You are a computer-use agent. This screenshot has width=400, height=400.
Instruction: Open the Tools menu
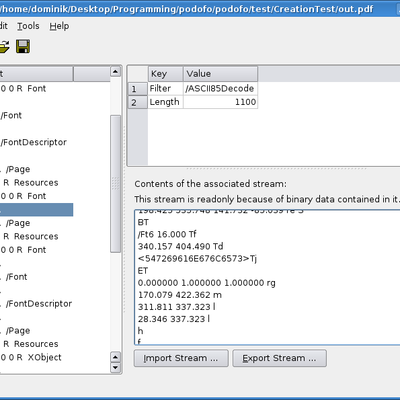point(28,26)
